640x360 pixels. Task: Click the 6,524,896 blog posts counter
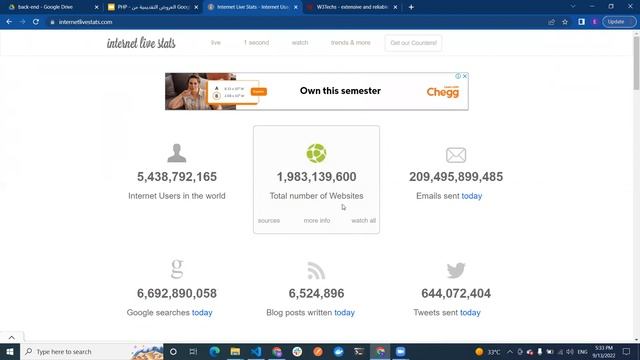pos(316,293)
